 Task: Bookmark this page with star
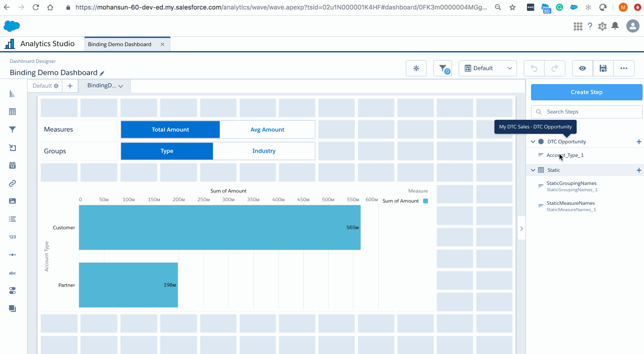click(512, 7)
